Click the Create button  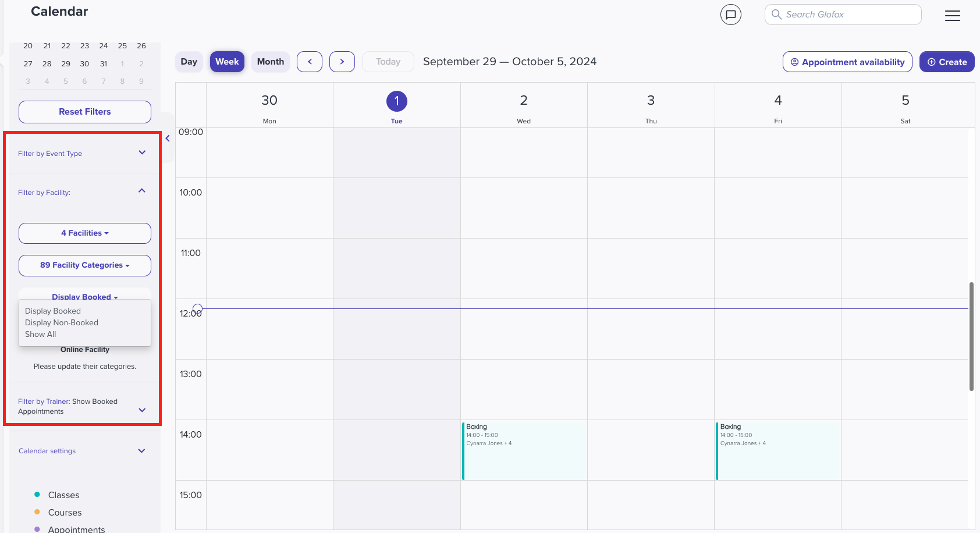click(x=947, y=62)
